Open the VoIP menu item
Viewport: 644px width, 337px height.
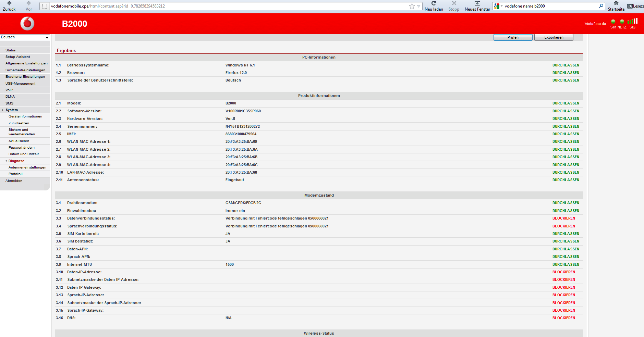point(9,90)
